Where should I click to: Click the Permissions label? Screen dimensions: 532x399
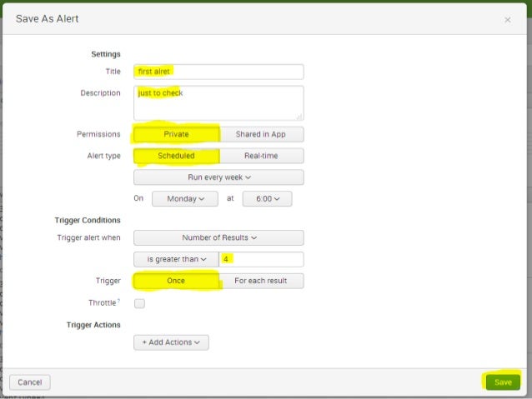pos(98,134)
